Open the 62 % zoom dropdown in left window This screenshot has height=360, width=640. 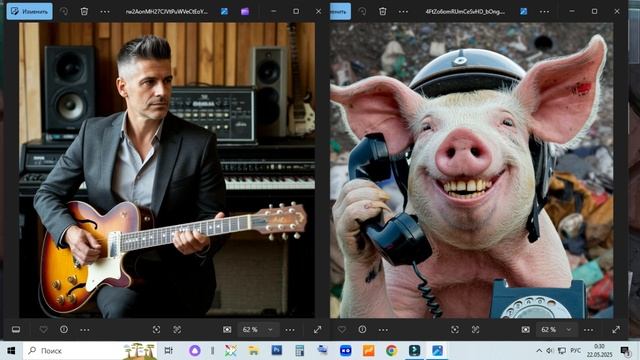point(258,329)
